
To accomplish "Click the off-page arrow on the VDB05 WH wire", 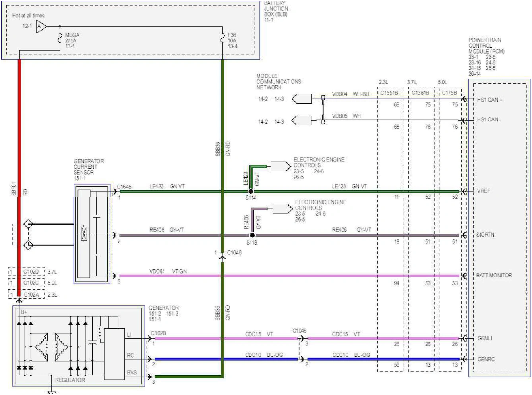I will pos(302,120).
